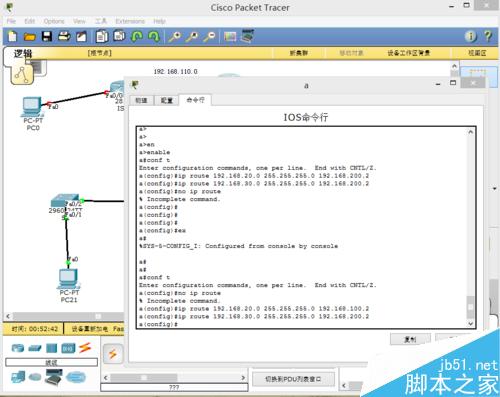Viewport: 500px width, 397px height.
Task: Open the Edit menu
Action: [30, 21]
